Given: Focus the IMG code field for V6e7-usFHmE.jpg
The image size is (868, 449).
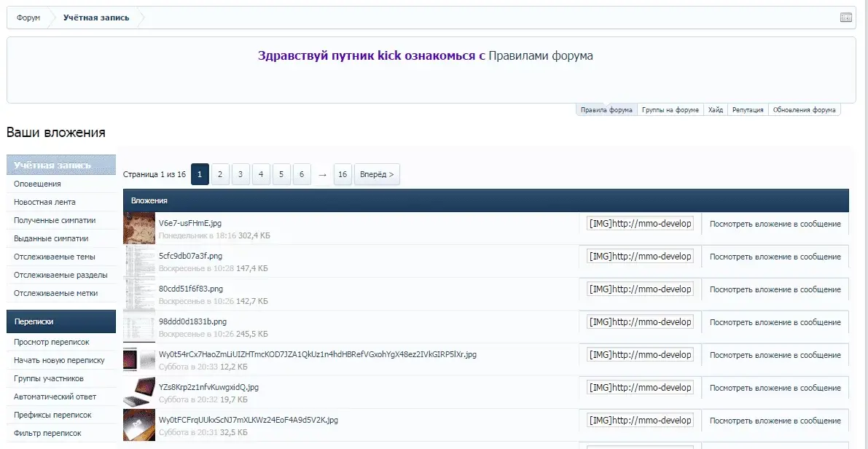Looking at the screenshot, I should coord(640,224).
